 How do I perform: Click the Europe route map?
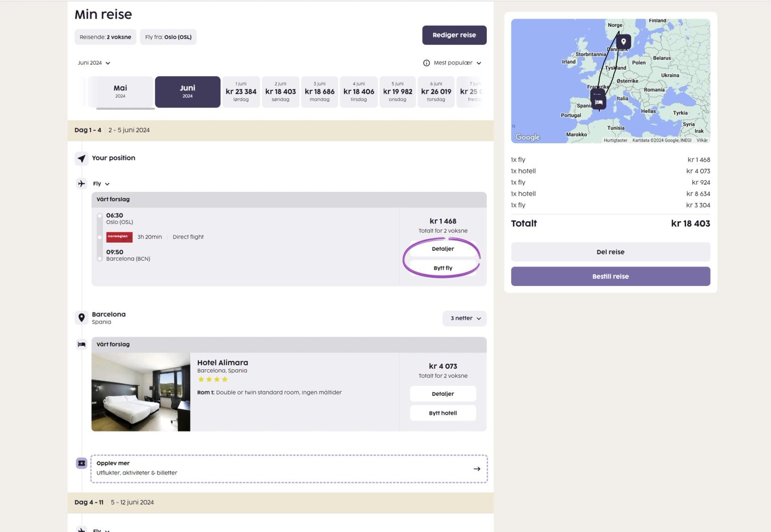610,81
